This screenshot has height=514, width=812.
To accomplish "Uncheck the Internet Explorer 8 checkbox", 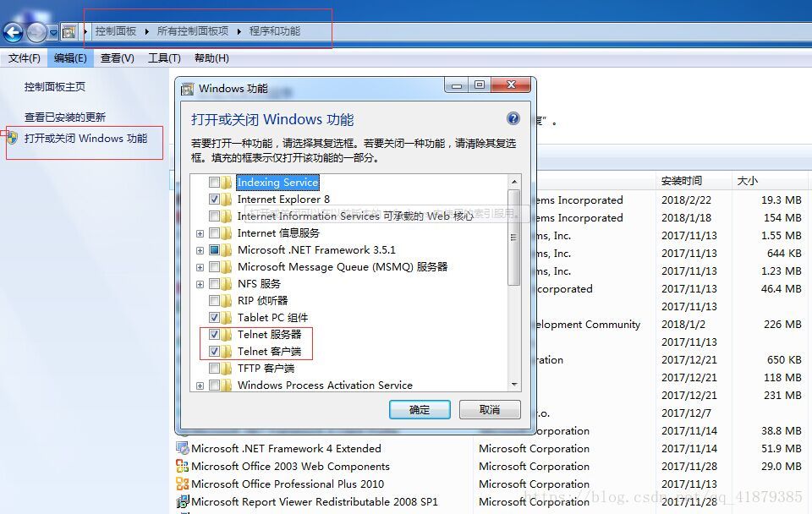I will click(x=214, y=200).
